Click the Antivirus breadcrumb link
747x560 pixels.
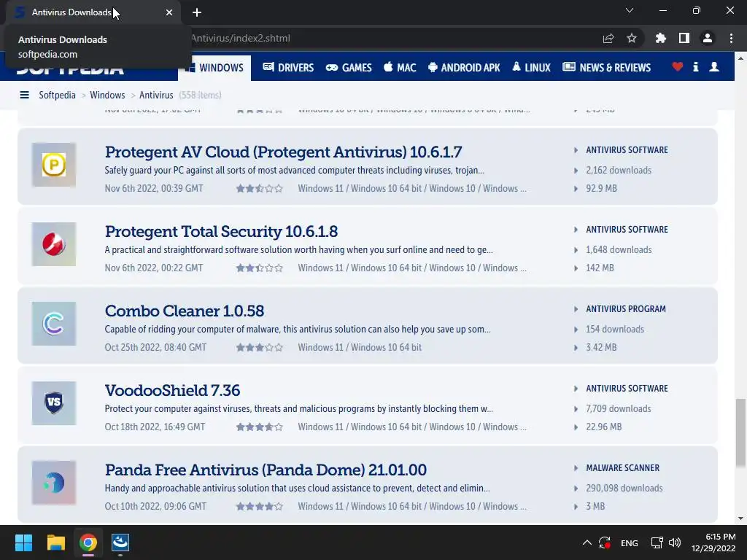(156, 96)
